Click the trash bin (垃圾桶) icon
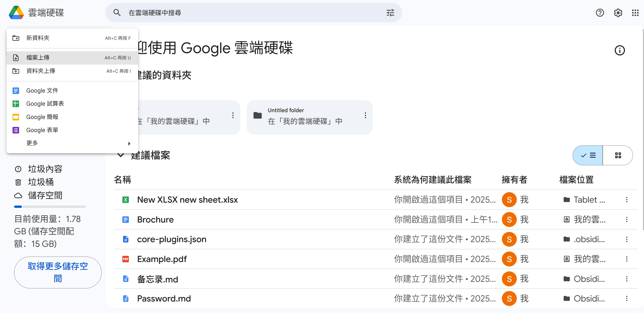644x313 pixels. 18,182
